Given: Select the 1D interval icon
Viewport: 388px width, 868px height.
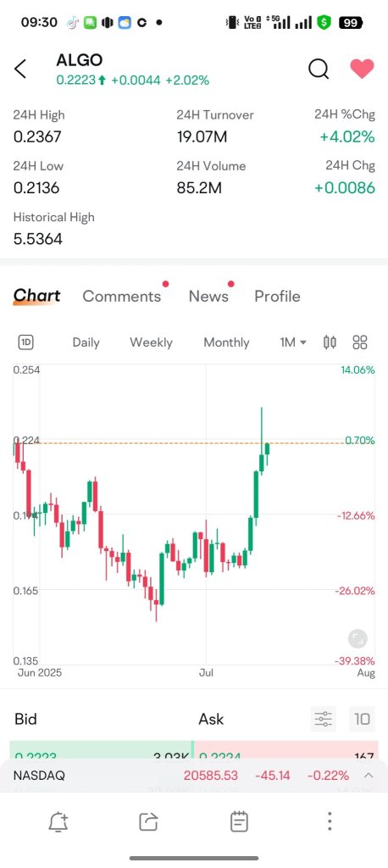Looking at the screenshot, I should pyautogui.click(x=26, y=342).
